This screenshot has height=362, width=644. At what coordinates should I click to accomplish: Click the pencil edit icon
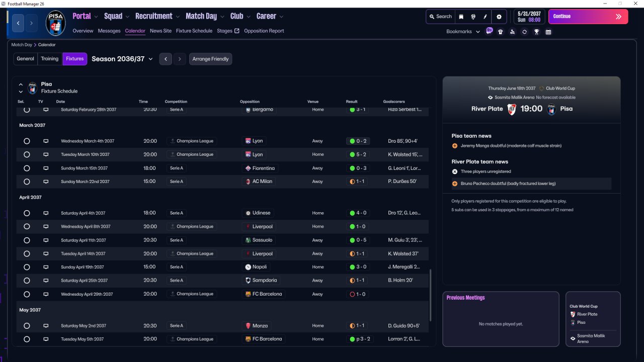(486, 17)
